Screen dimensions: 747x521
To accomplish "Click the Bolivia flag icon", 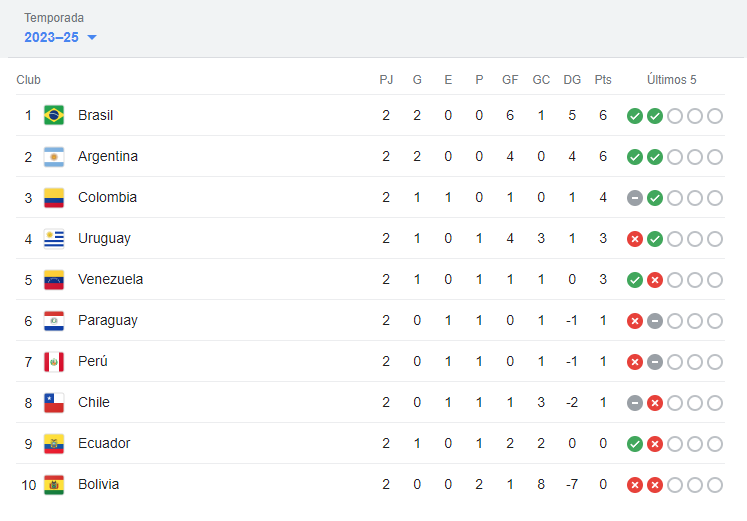I will (54, 484).
